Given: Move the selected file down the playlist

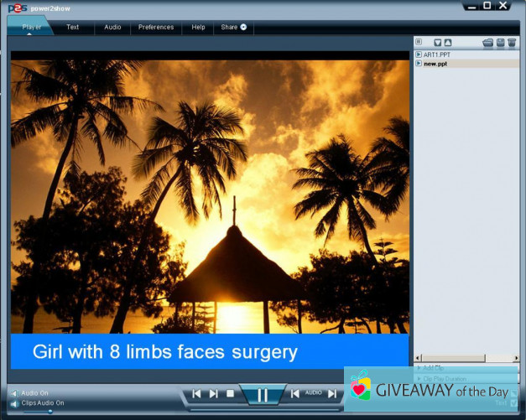Looking at the screenshot, I should coord(437,43).
